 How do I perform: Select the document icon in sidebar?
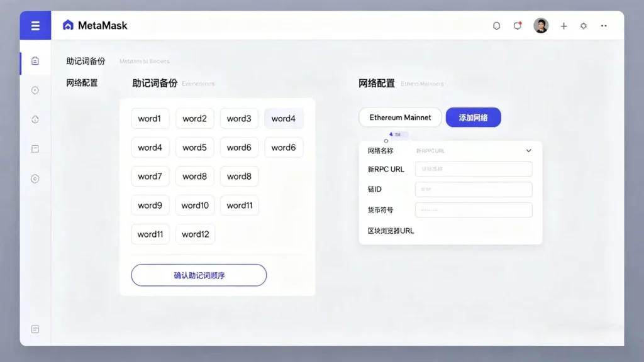(35, 61)
